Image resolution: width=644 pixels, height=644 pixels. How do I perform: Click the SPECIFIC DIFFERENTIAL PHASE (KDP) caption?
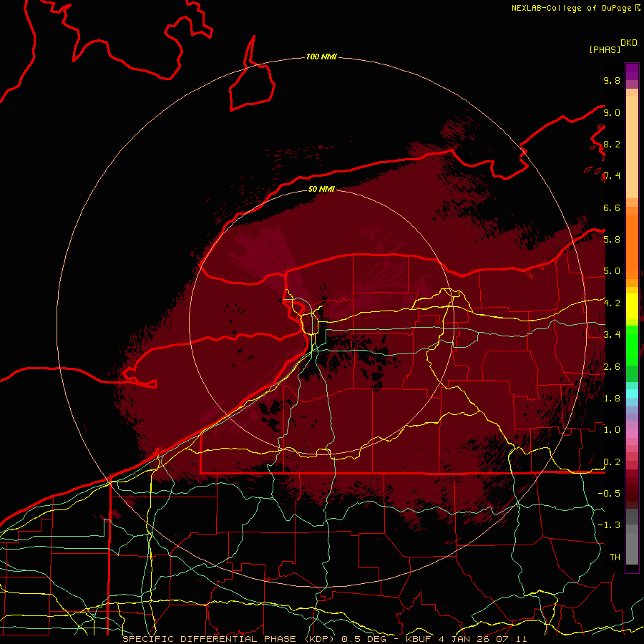228,639
